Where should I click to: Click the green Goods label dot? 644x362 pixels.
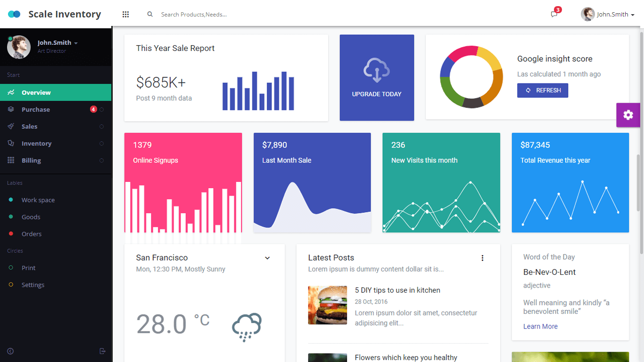(11, 217)
